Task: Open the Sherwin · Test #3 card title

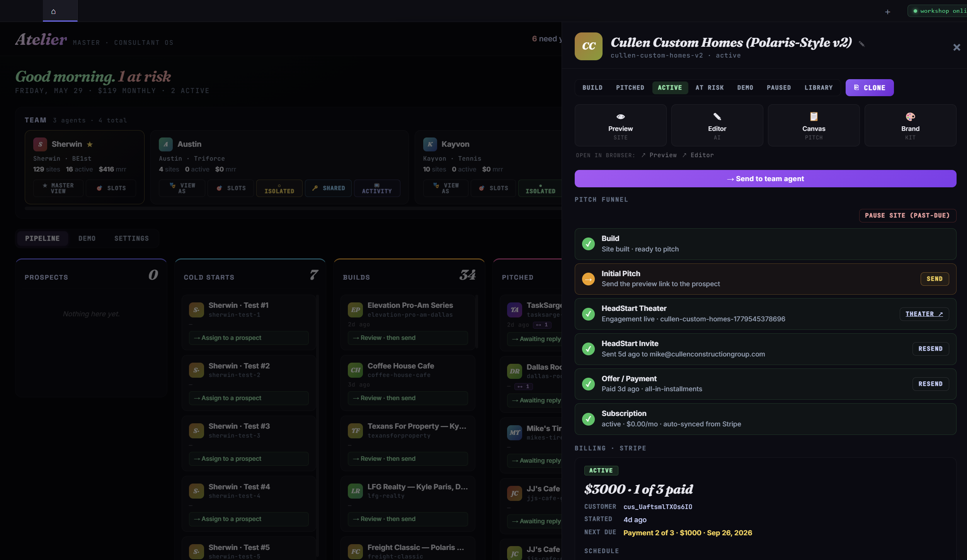Action: 239,426
